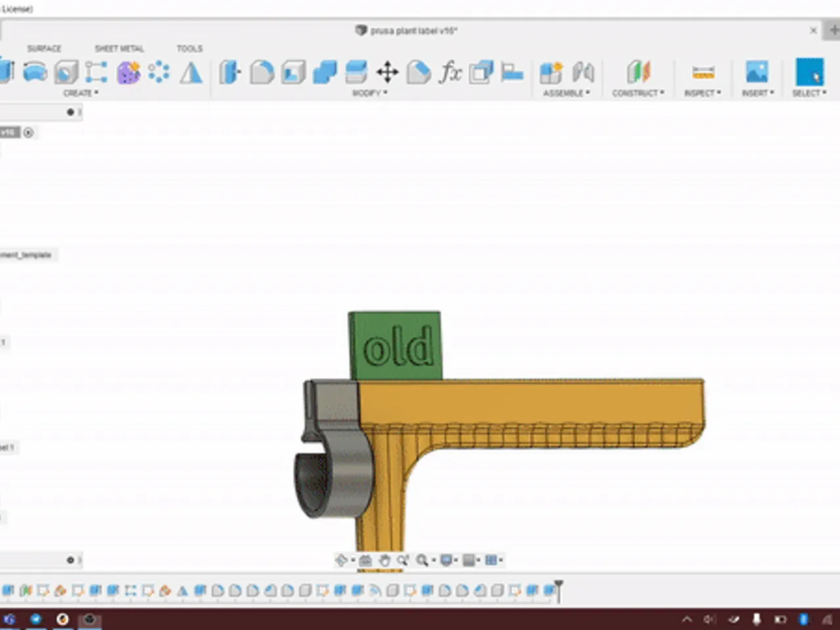Expand the MODIFY dropdown menu
840x630 pixels.
pyautogui.click(x=369, y=93)
